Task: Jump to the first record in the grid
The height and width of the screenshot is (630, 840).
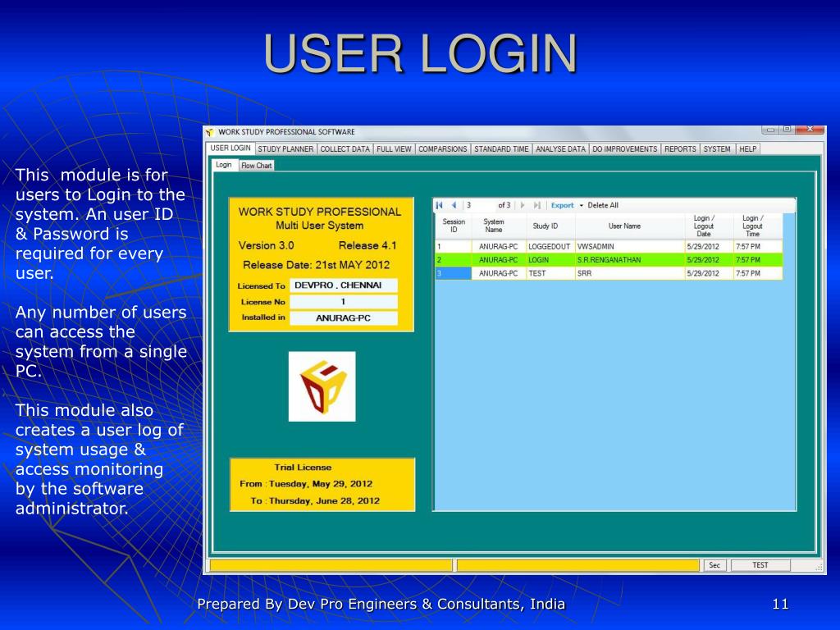Action: click(440, 205)
